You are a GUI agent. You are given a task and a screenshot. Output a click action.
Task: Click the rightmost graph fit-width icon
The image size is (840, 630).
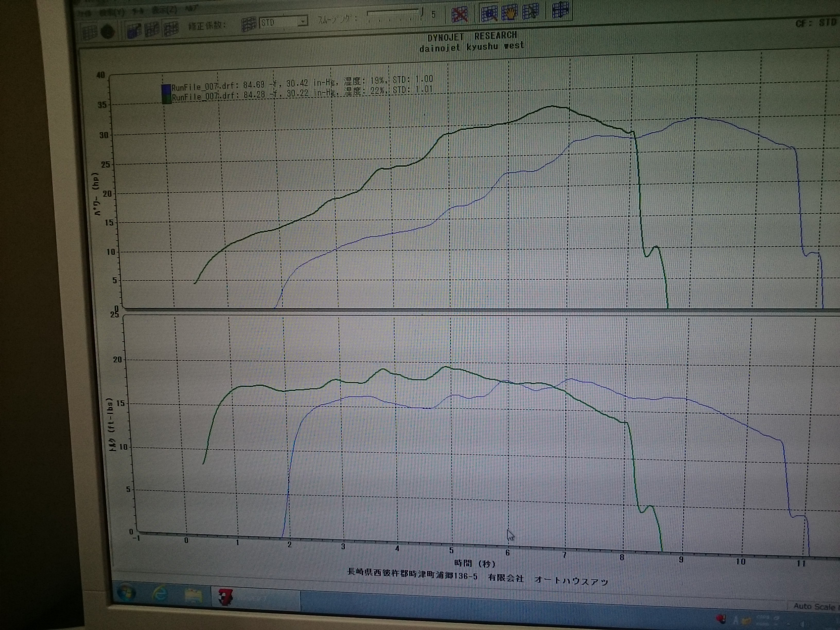tap(560, 10)
